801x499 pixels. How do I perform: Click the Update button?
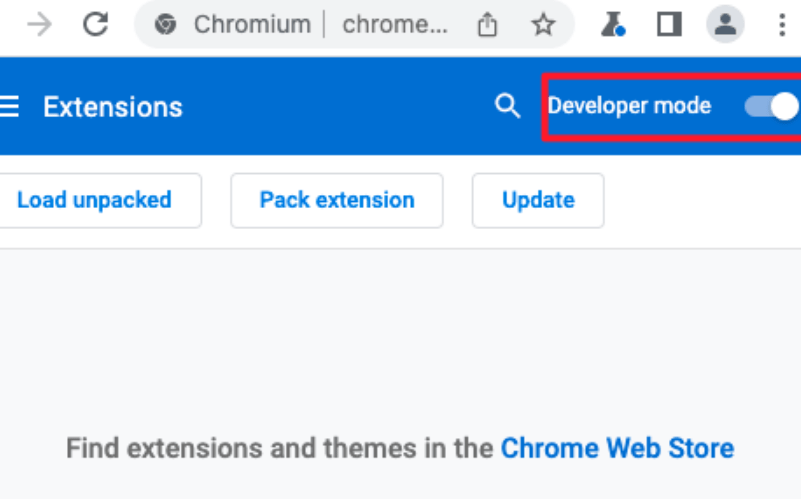(538, 200)
